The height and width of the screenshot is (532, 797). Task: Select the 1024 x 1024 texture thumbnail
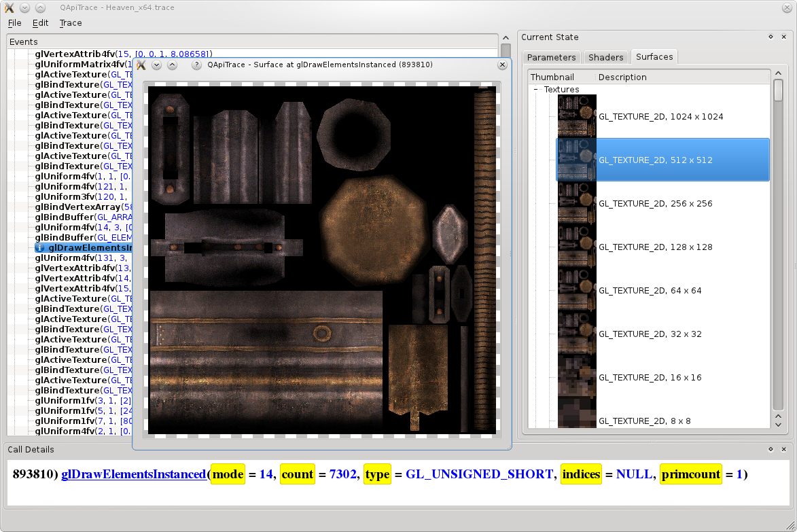point(577,116)
